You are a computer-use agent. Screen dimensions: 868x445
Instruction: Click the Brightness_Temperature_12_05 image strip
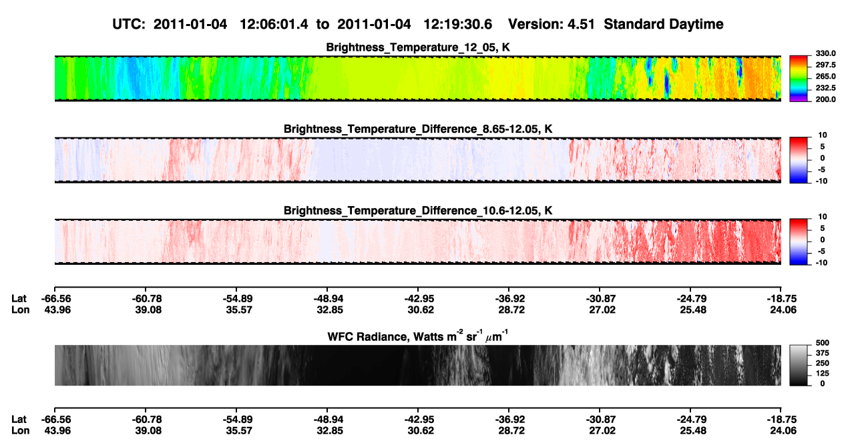pyautogui.click(x=417, y=78)
